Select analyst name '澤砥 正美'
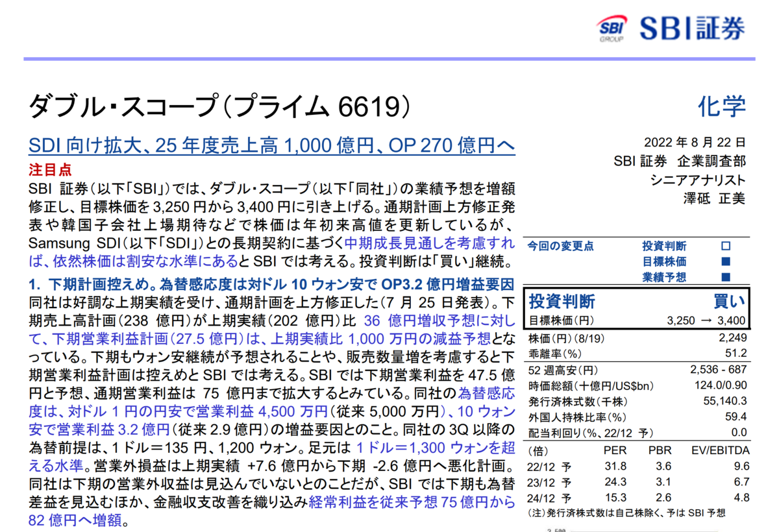 pos(714,199)
